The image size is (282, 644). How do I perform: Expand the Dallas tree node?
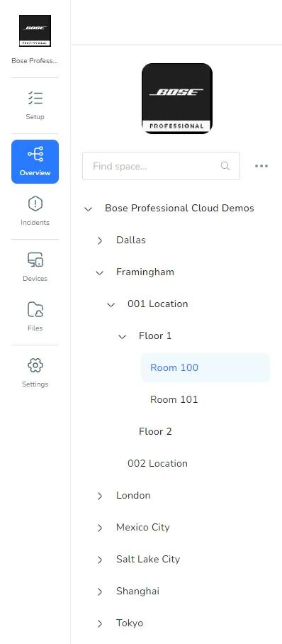pyautogui.click(x=100, y=240)
